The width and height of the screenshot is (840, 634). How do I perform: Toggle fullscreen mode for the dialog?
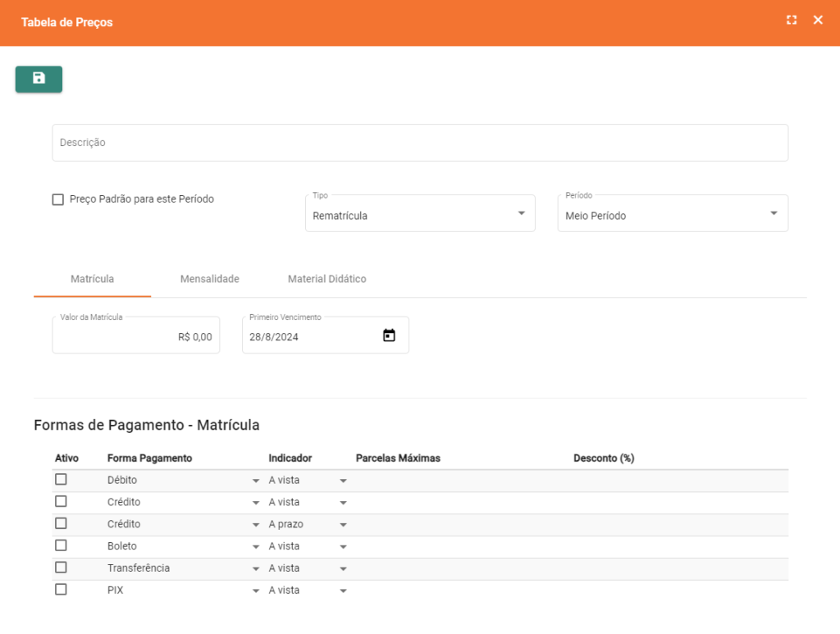(x=792, y=21)
